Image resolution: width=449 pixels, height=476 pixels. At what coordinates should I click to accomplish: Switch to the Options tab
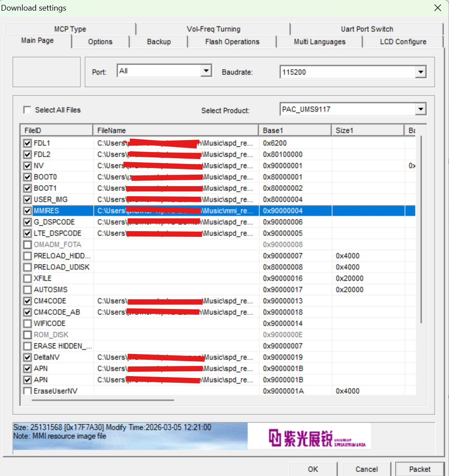point(100,42)
